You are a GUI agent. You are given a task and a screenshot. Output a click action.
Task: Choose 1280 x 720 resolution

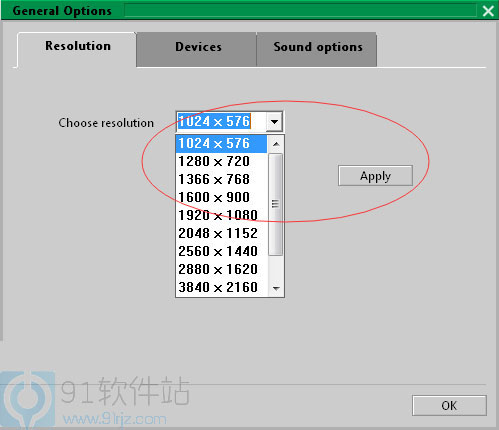click(221, 162)
